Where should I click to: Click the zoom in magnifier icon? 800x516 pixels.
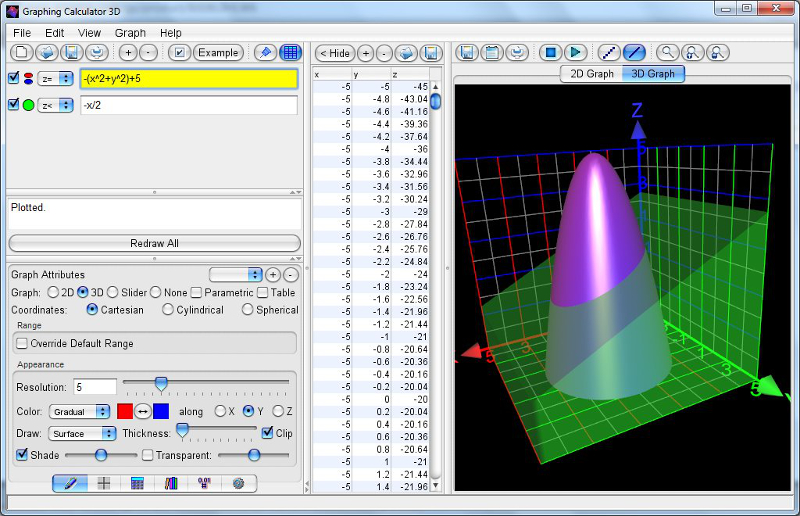pos(692,53)
